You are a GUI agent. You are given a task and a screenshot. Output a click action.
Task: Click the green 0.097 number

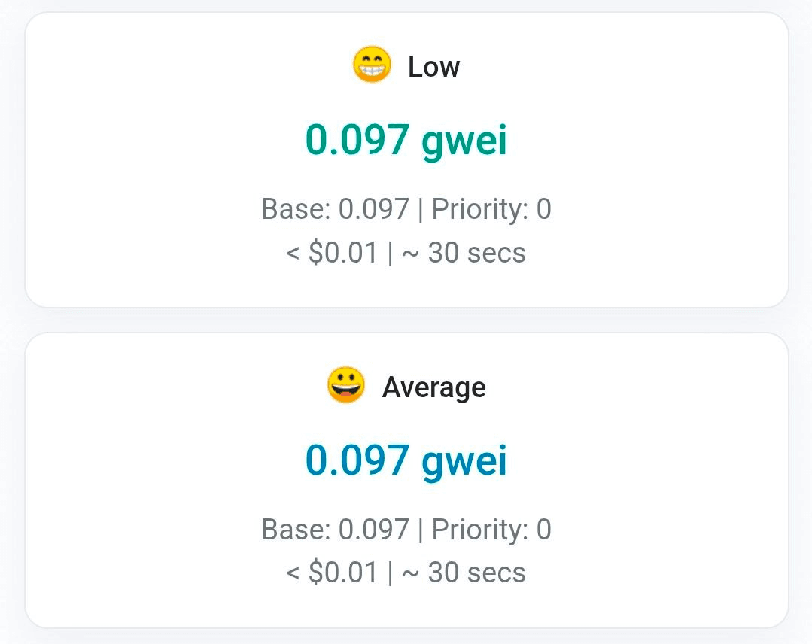(x=357, y=140)
